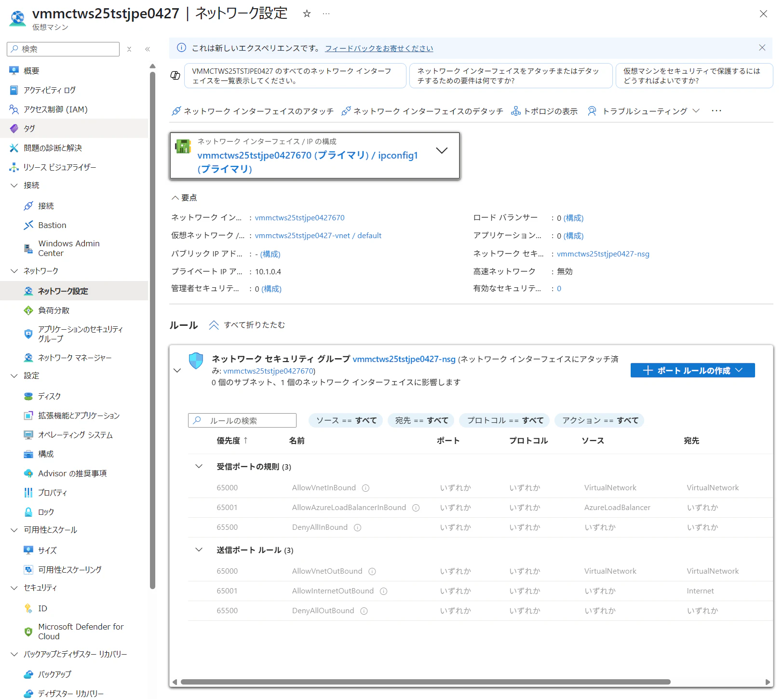
Task: Click the attach network interface icon
Action: pyautogui.click(x=176, y=111)
